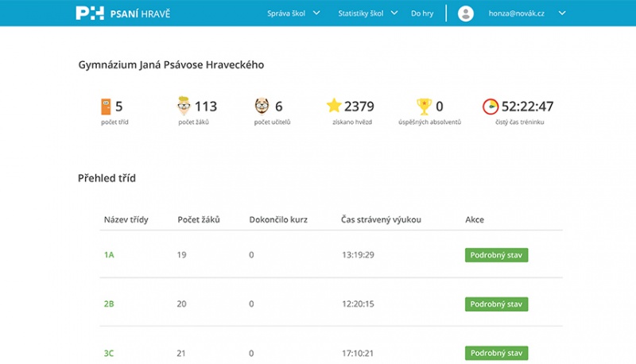
Task: Click the bearded teacher avatar icon
Action: point(262,106)
